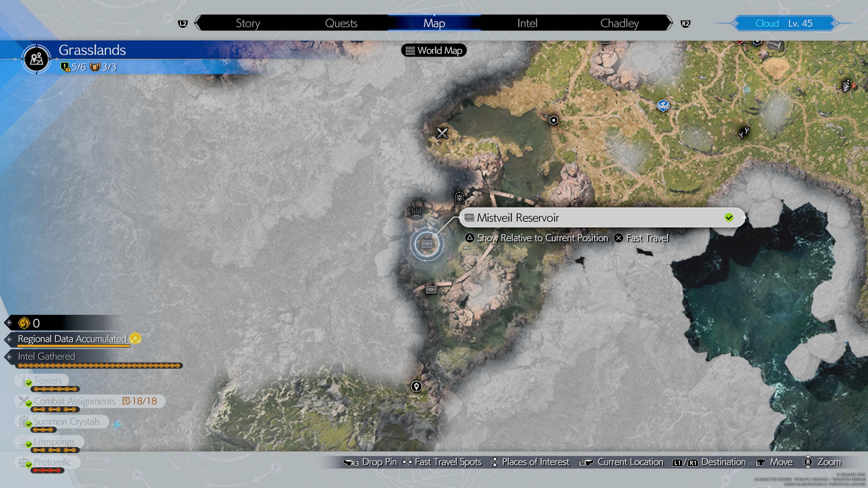Open the Intel tab
868x488 pixels.
click(x=527, y=23)
